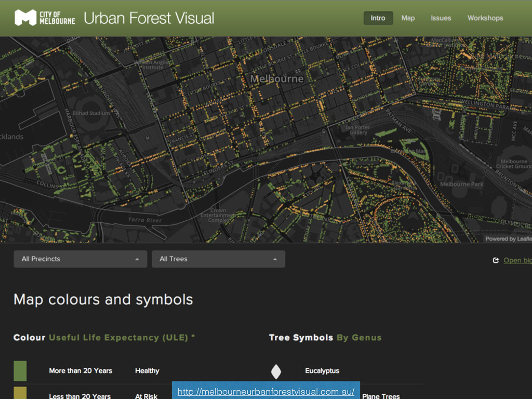532x399 pixels.
Task: Expand the All Precincts dropdown
Action: click(81, 259)
